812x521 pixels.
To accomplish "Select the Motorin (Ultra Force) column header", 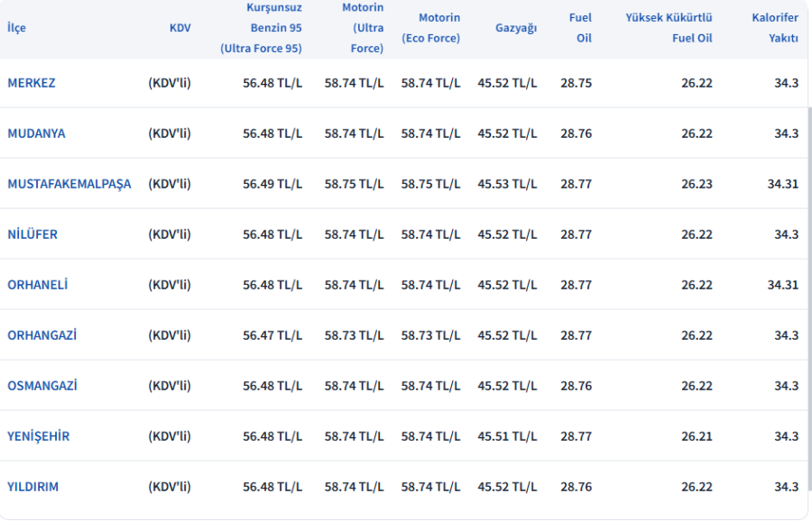I will coord(363,28).
